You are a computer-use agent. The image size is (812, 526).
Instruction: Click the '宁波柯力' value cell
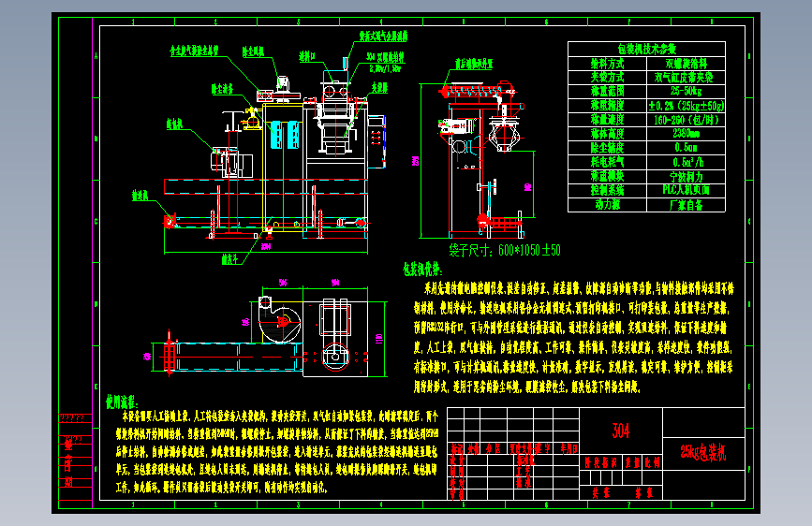(687, 177)
